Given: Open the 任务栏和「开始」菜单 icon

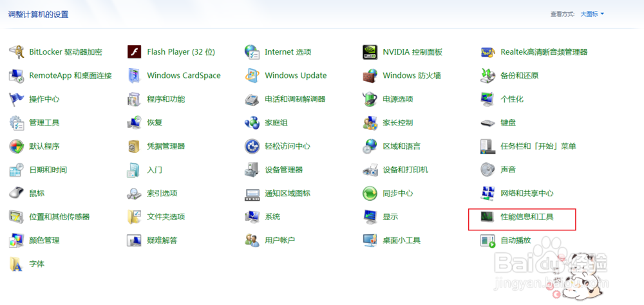Looking at the screenshot, I should [x=488, y=146].
